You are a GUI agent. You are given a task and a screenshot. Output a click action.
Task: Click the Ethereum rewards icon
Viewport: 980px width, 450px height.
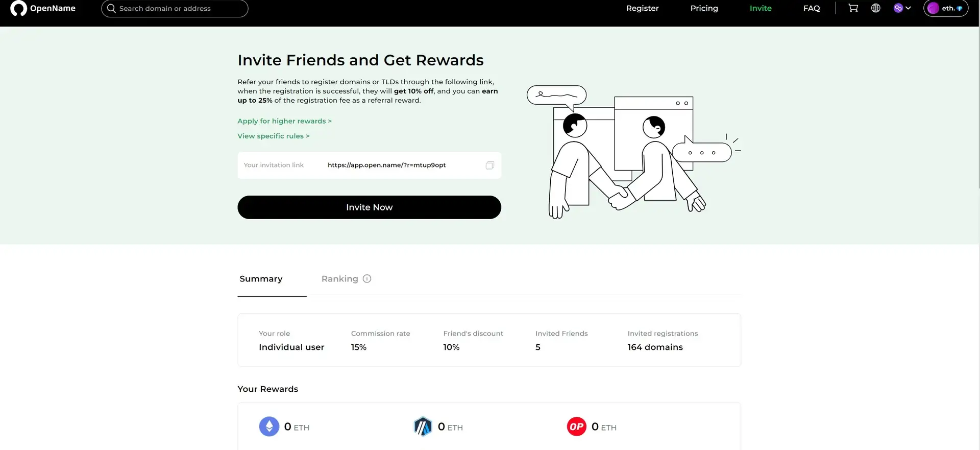pyautogui.click(x=269, y=427)
